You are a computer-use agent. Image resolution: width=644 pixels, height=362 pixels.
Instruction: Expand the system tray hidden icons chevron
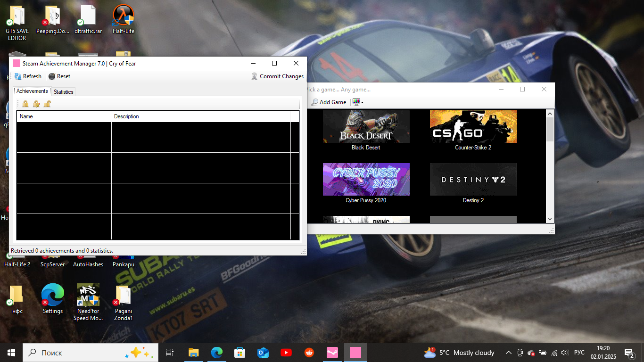point(508,353)
